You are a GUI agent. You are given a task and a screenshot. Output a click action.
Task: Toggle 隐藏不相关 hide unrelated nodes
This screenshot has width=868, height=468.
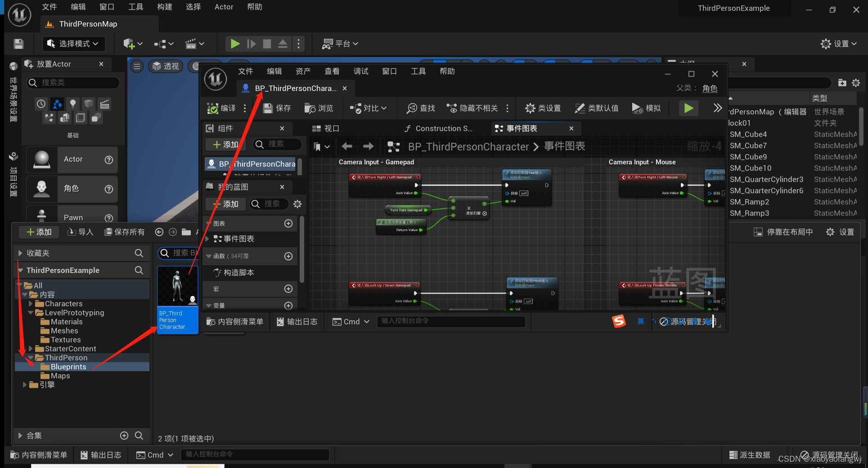[472, 108]
